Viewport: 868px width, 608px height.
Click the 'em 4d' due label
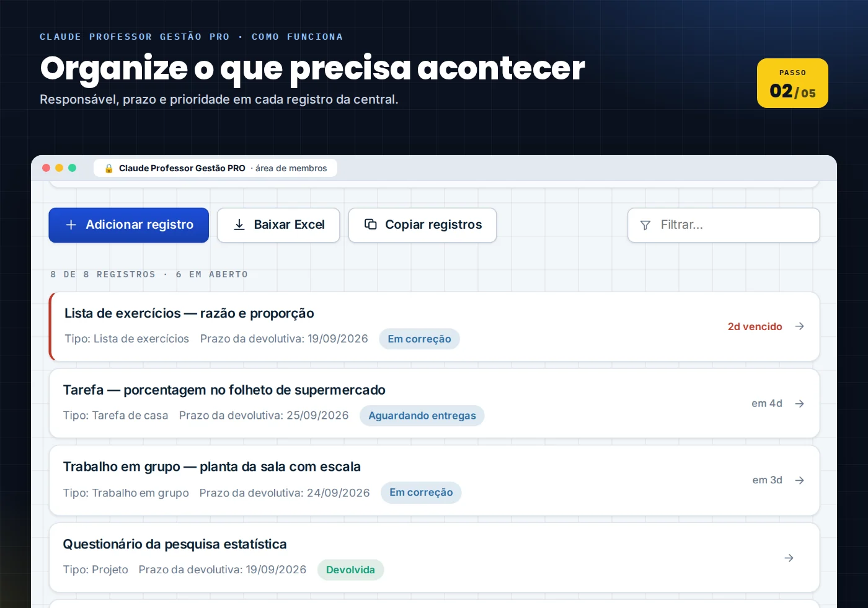(767, 403)
